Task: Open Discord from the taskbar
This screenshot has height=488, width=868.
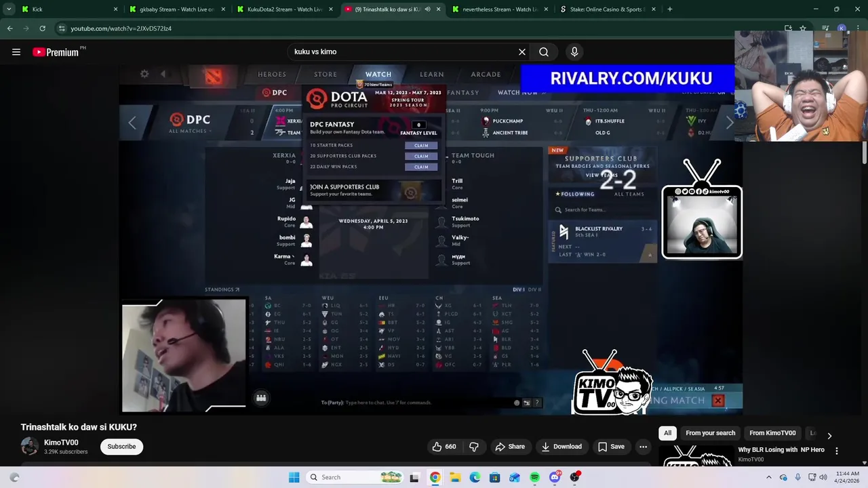Action: click(x=555, y=477)
